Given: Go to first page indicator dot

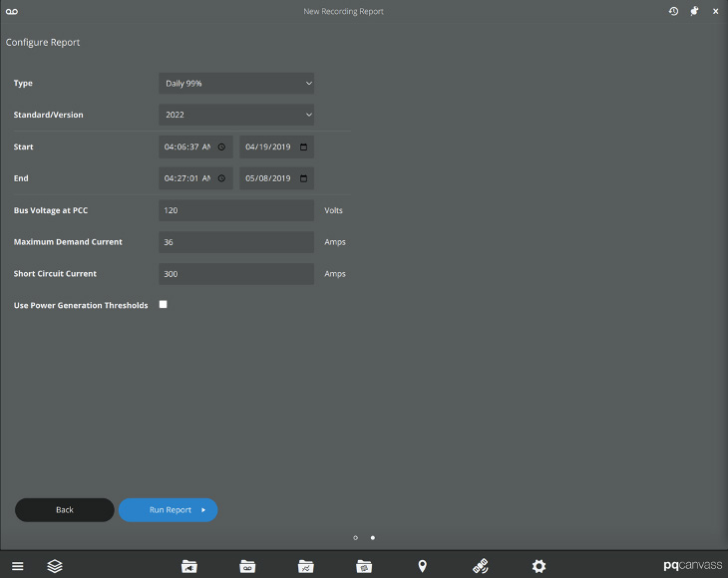Looking at the screenshot, I should point(355,538).
